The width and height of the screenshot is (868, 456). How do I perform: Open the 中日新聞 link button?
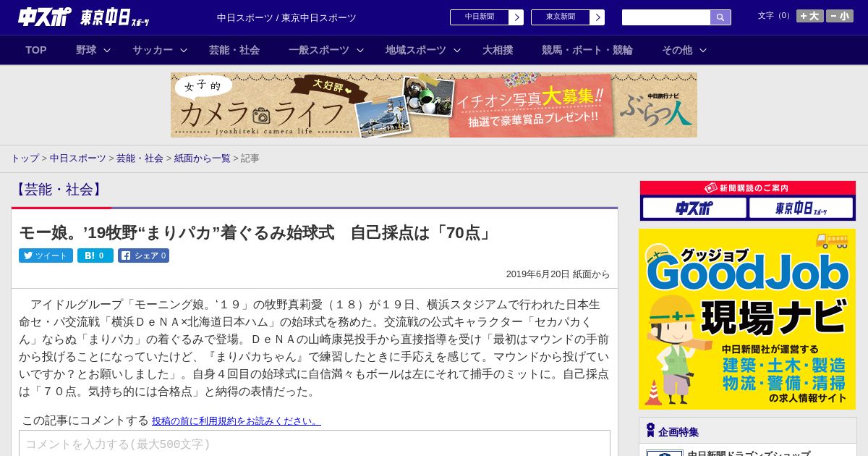480,17
